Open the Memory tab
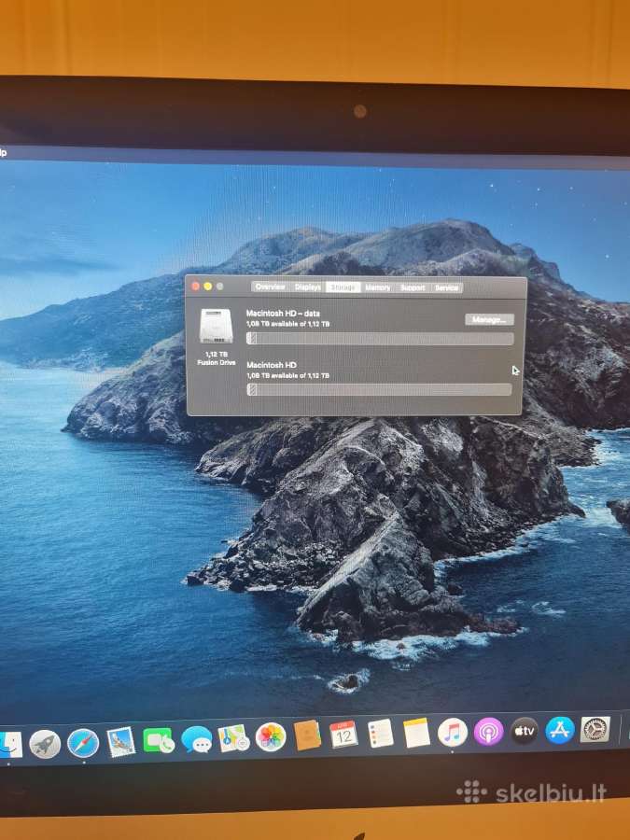Screen dimensions: 630x840 pos(378,287)
